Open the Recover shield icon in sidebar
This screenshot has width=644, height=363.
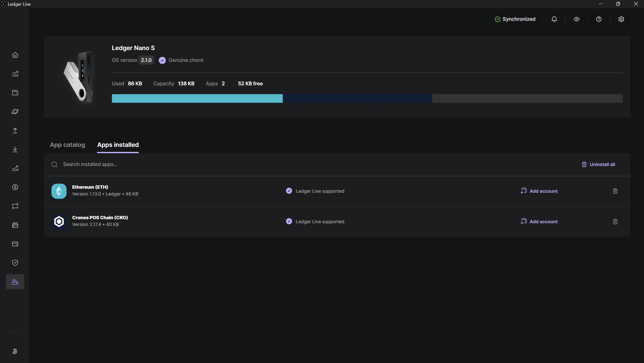15,263
